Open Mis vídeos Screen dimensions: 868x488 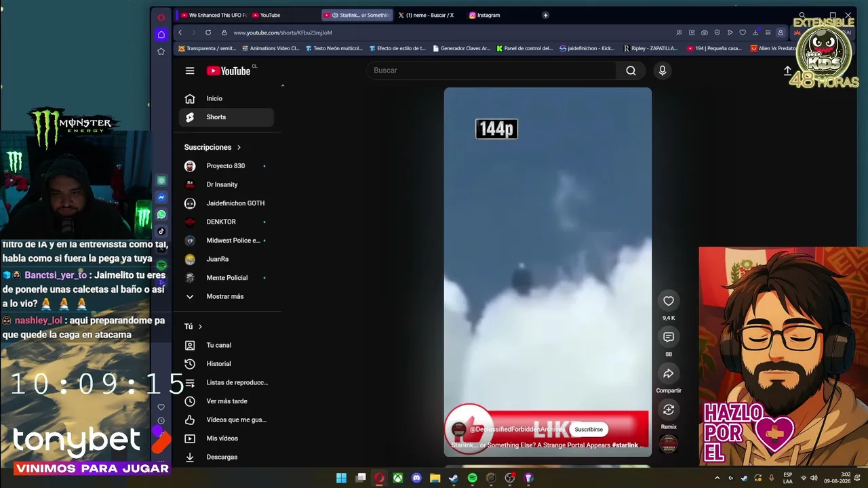226,439
